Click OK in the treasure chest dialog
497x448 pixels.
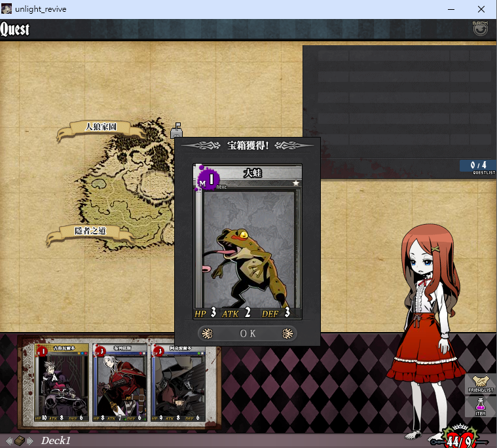click(x=248, y=333)
